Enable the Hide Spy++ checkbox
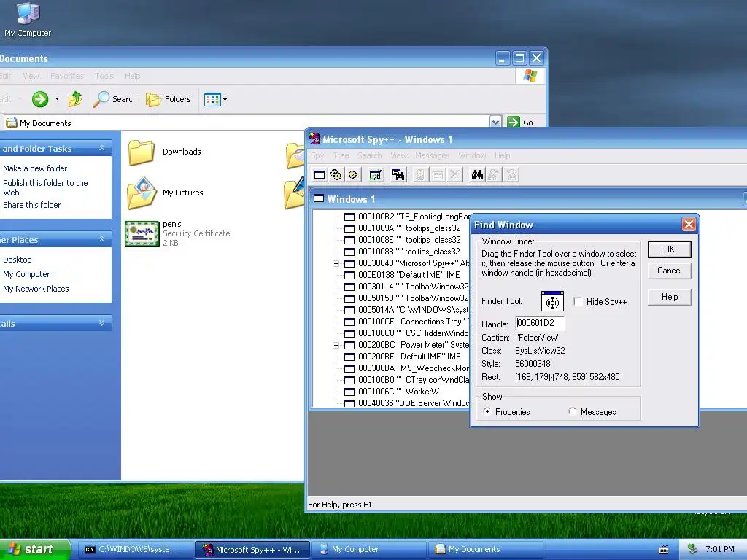 pos(578,301)
